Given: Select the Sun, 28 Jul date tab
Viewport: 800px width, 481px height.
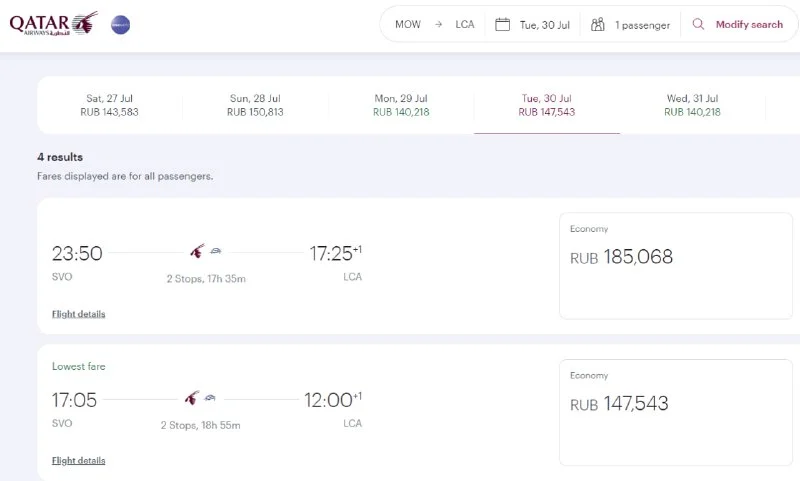Looking at the screenshot, I should tap(255, 105).
